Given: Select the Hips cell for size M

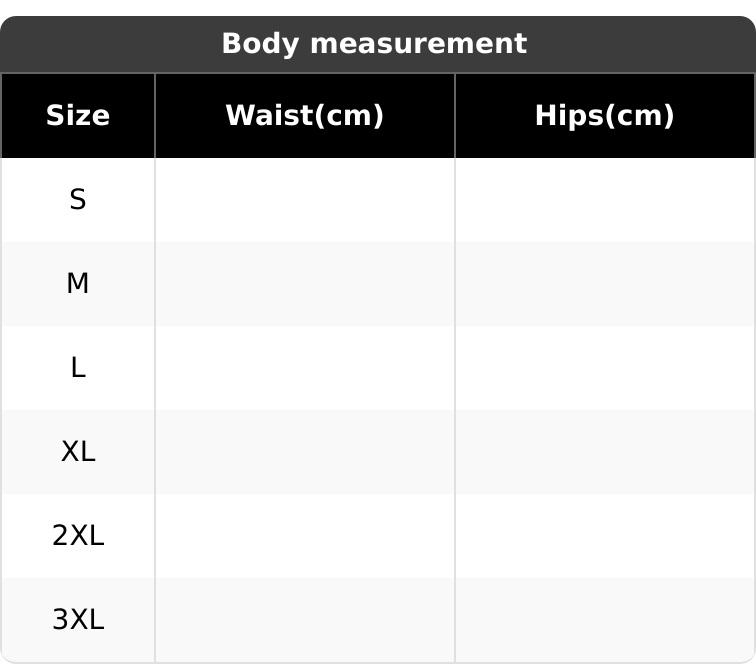Looking at the screenshot, I should click(x=604, y=284).
